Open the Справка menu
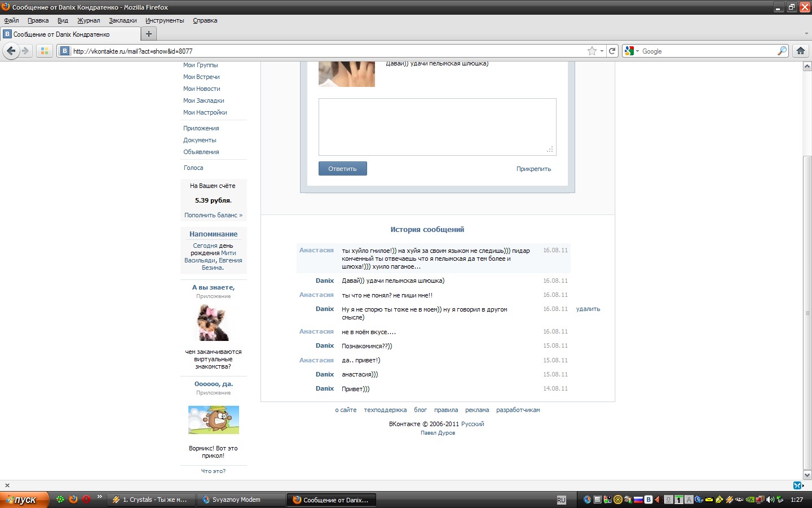 (205, 20)
